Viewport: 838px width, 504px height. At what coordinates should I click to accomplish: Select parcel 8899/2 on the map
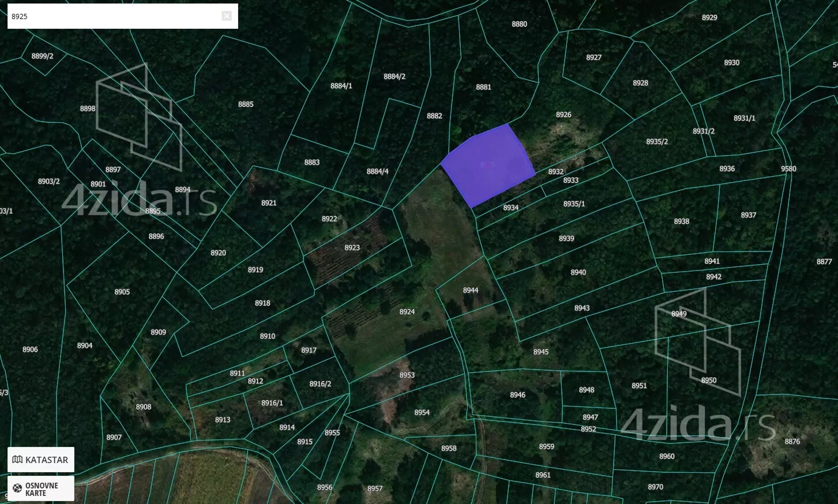click(x=42, y=56)
